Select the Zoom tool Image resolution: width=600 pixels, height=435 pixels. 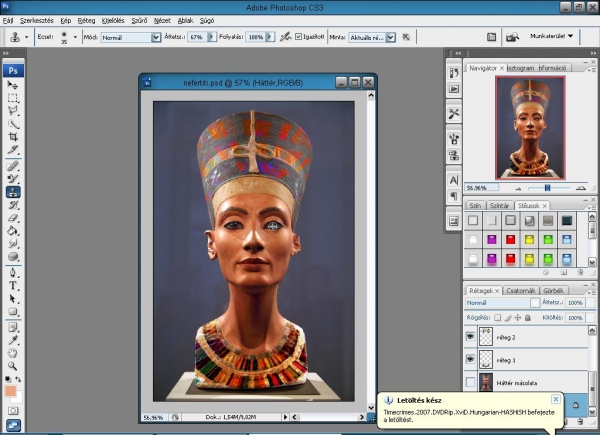(13, 366)
